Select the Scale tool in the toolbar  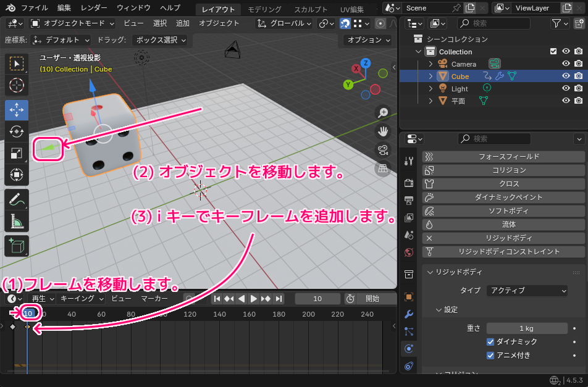click(x=17, y=154)
